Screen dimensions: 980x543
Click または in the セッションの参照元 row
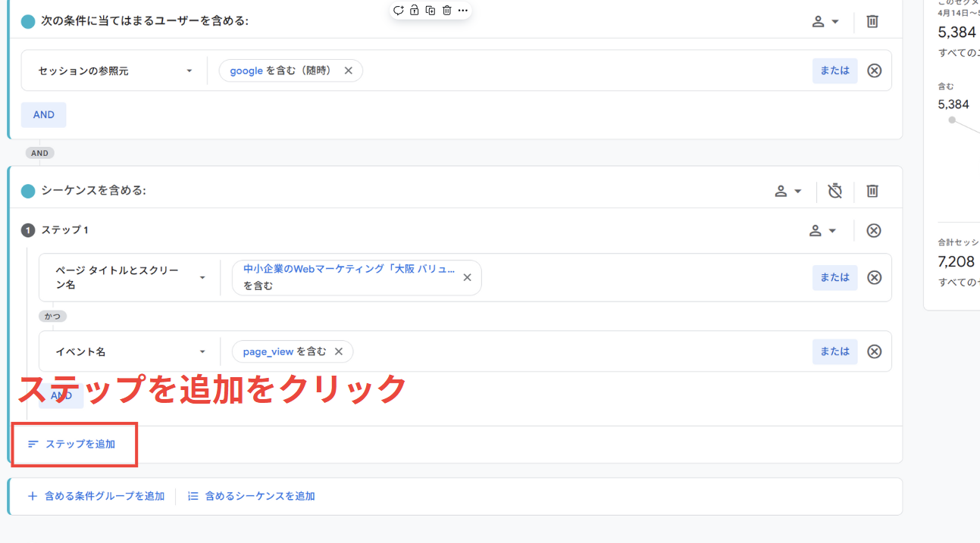(x=835, y=70)
